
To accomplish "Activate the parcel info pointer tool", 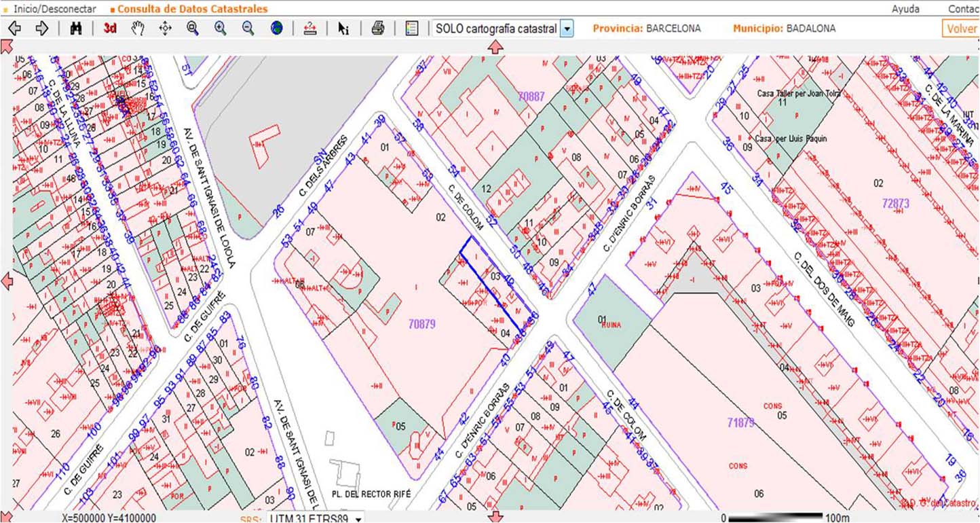I will coord(343,29).
